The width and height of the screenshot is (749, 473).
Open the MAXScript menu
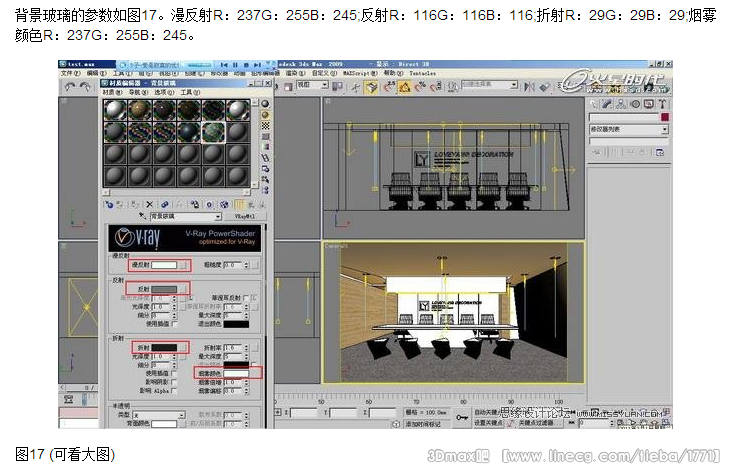360,73
